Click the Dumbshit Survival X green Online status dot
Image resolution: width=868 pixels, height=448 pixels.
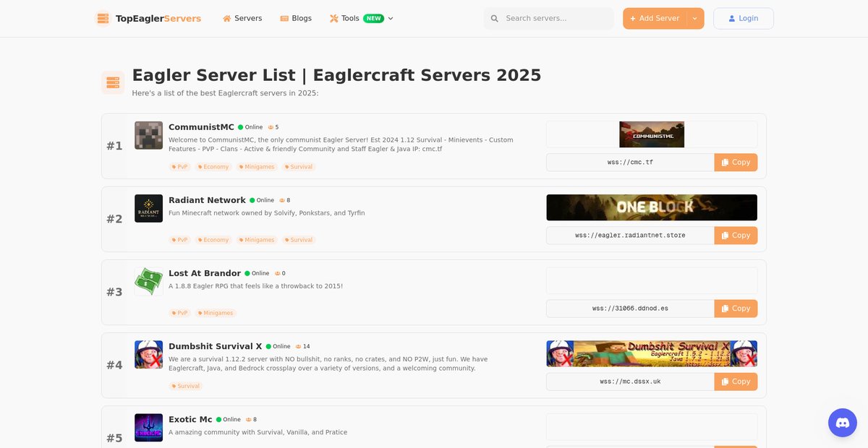(268, 346)
